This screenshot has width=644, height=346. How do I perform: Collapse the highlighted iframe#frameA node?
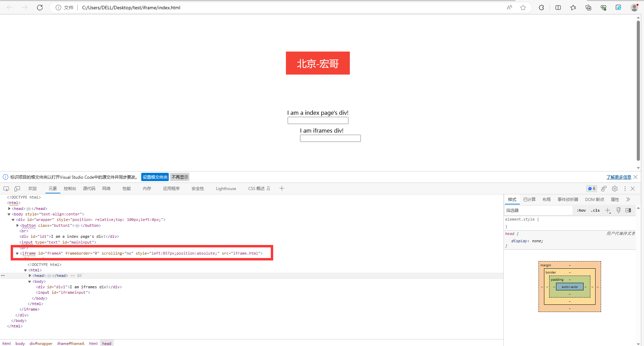click(17, 253)
